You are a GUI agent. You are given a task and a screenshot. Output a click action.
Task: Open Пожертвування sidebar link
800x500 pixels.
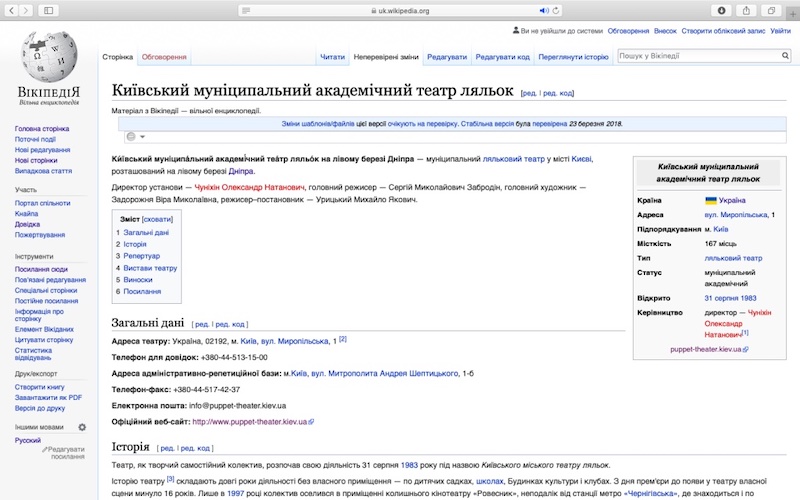point(40,235)
